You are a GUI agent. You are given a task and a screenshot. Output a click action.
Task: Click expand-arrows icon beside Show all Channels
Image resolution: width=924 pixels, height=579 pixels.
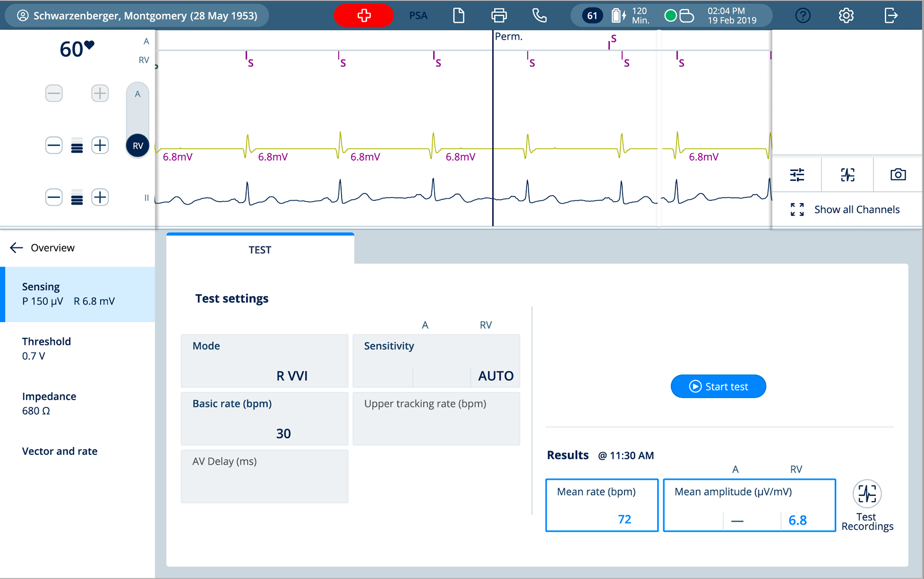(797, 209)
